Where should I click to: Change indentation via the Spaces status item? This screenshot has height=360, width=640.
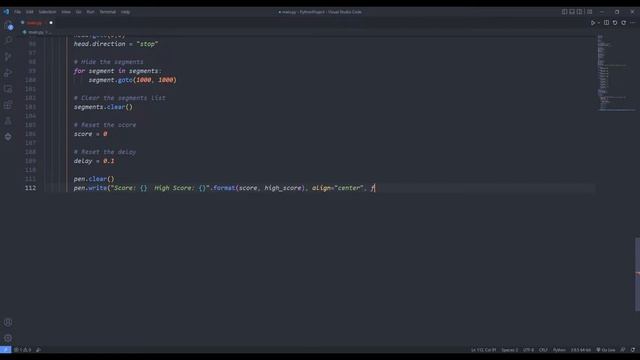click(x=509, y=350)
